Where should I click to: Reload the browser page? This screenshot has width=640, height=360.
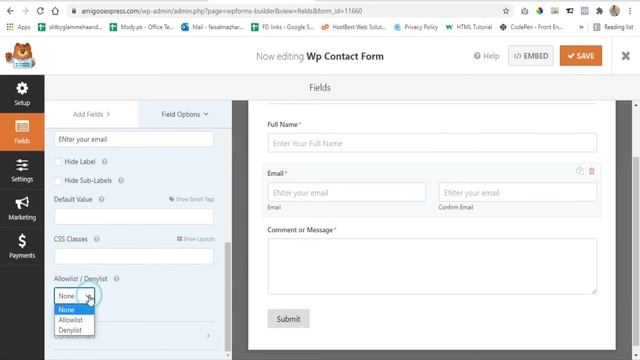(x=40, y=11)
